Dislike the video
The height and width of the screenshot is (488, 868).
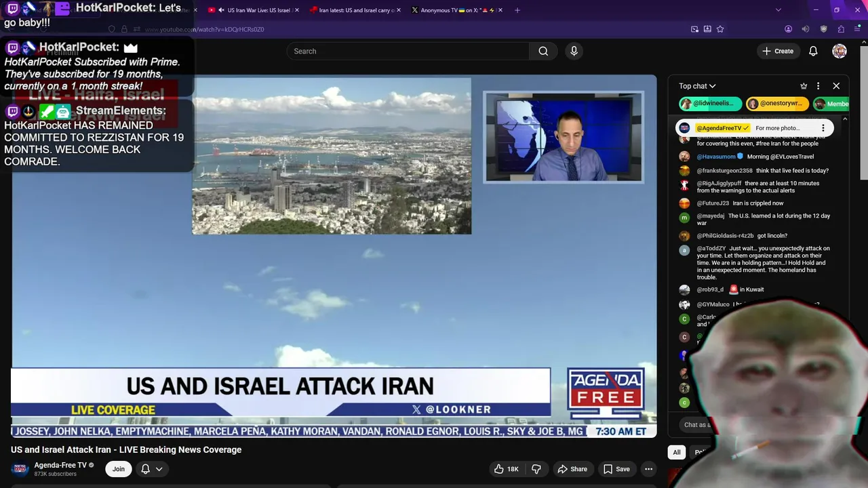(536, 469)
